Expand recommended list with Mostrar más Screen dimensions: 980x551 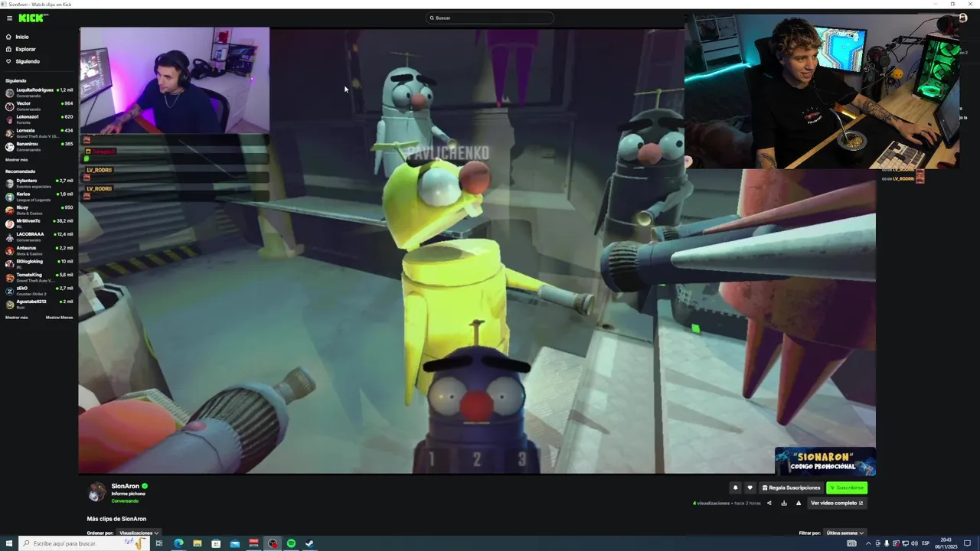[x=16, y=317]
